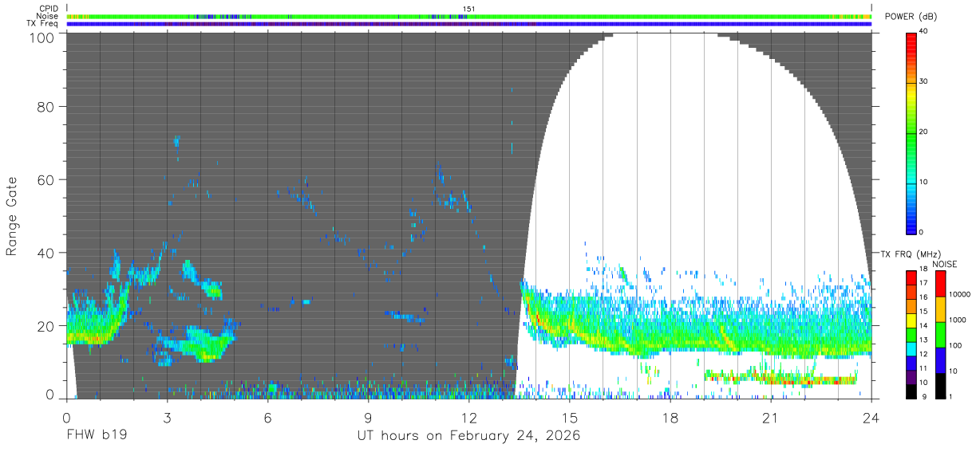Click the 80 tick on the Range Gate axis
The image size is (980, 452).
(x=46, y=107)
